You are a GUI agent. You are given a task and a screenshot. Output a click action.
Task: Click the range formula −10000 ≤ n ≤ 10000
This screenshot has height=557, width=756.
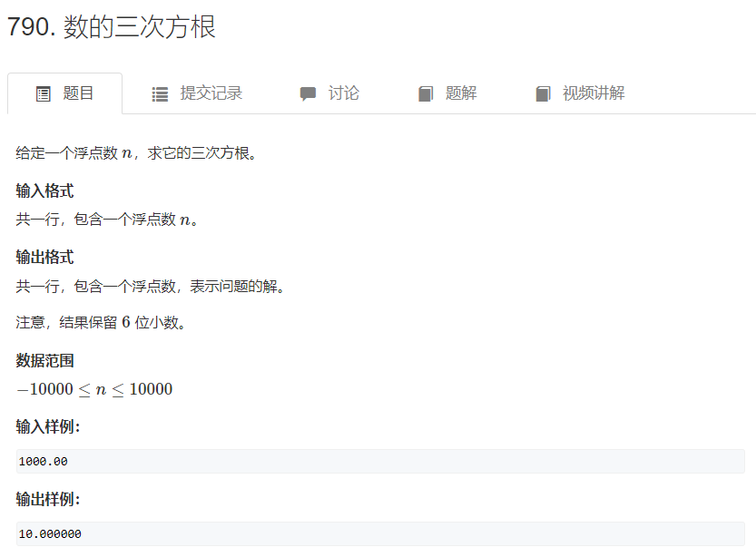click(x=94, y=389)
